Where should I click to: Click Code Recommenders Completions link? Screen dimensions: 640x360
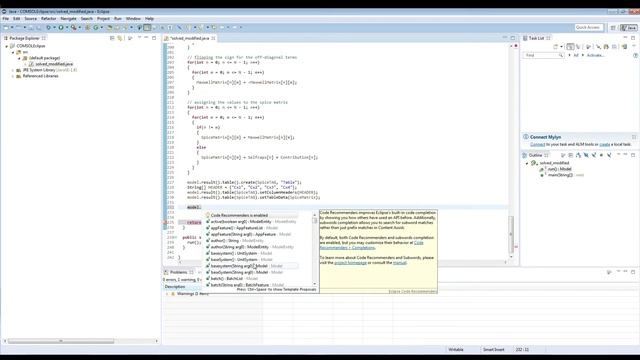click(x=371, y=245)
